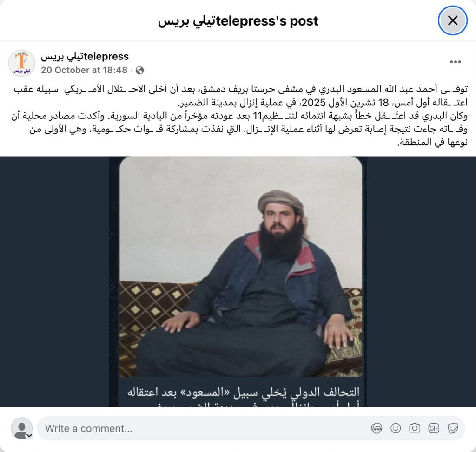Screen dimensions: 476x452
Task: Insert an avatar sticker in comment
Action: pos(377,428)
